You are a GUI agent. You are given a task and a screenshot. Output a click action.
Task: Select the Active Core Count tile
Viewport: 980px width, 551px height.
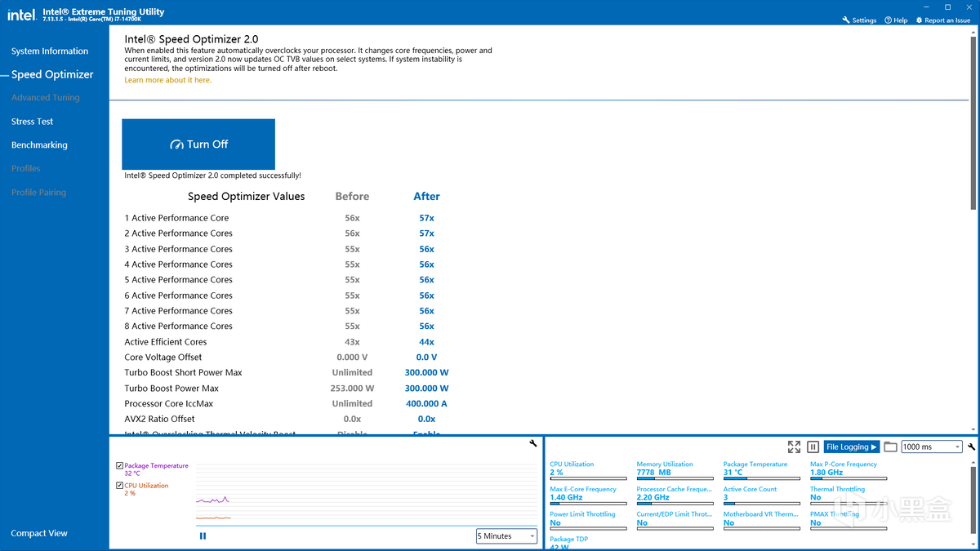(x=762, y=495)
